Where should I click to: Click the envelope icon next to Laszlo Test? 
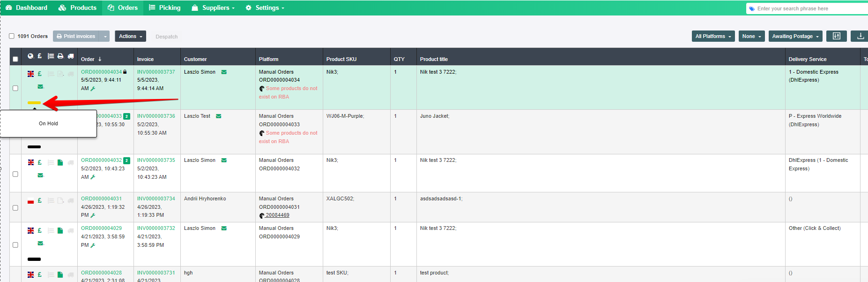218,116
